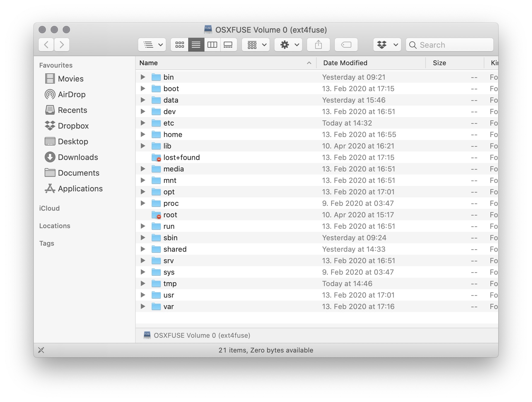The width and height of the screenshot is (532, 402).
Task: Open the group-by arrangement dropdown
Action: [256, 45]
